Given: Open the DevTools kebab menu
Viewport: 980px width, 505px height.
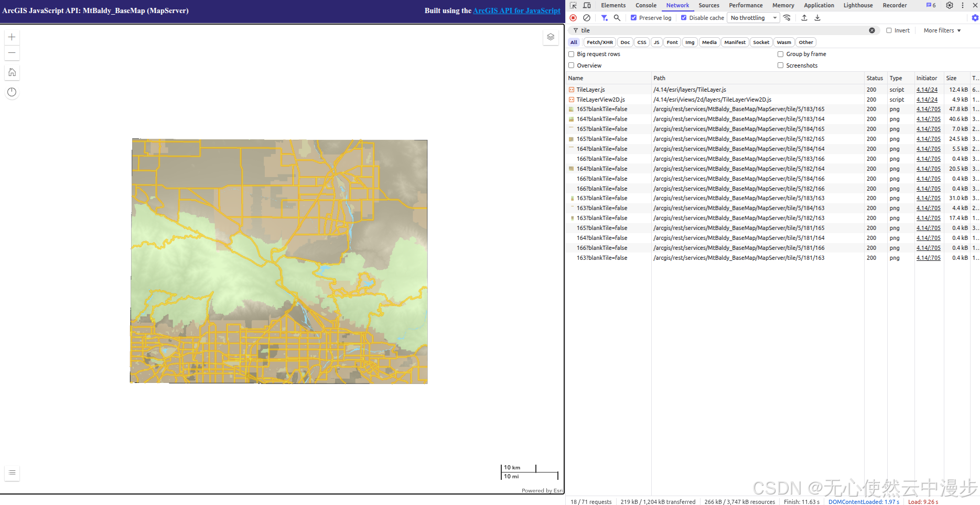Looking at the screenshot, I should 963,5.
